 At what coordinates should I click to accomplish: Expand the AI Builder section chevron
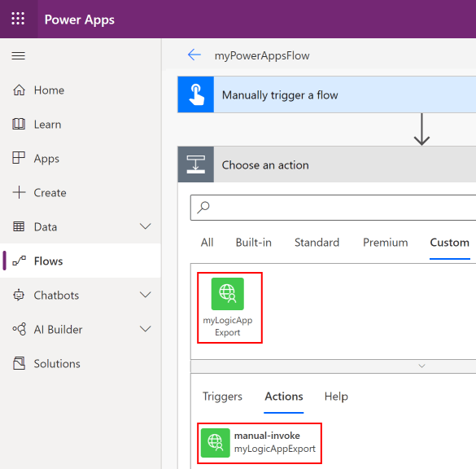(146, 329)
